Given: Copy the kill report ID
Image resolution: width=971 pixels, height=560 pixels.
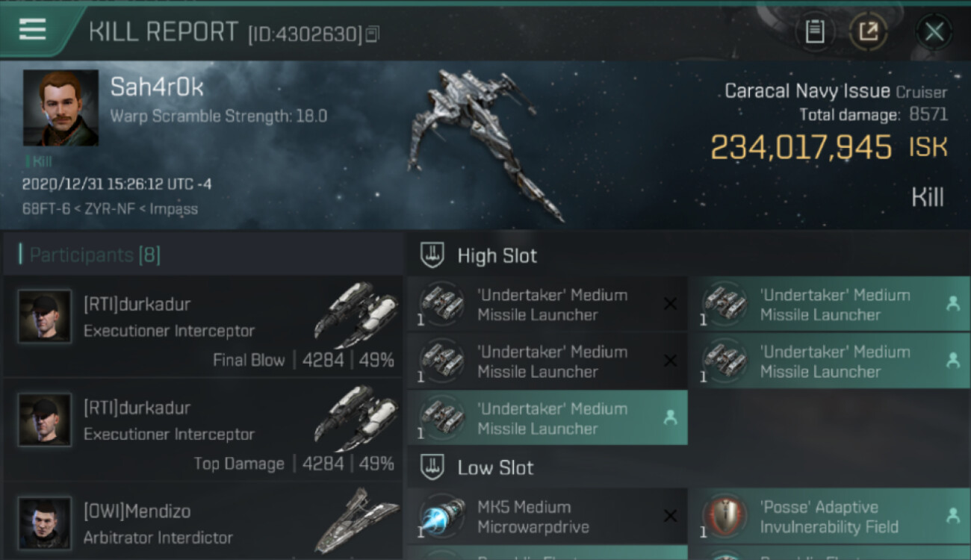Looking at the screenshot, I should (373, 34).
